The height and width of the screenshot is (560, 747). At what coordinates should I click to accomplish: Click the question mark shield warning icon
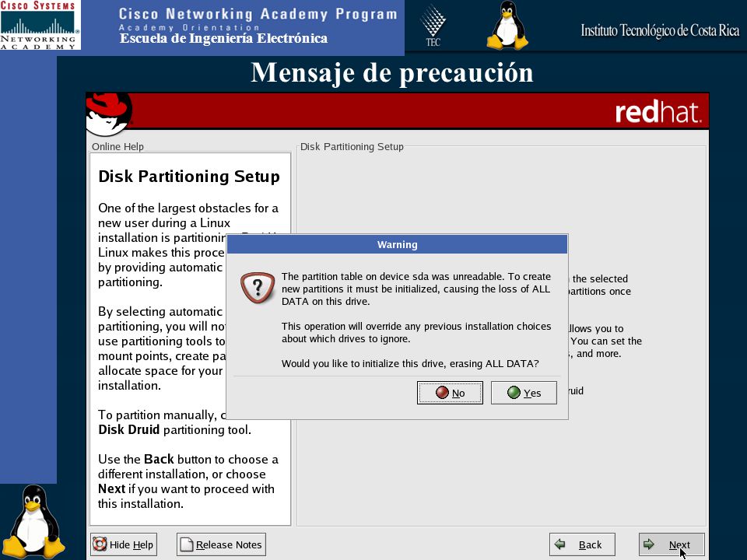click(x=258, y=288)
